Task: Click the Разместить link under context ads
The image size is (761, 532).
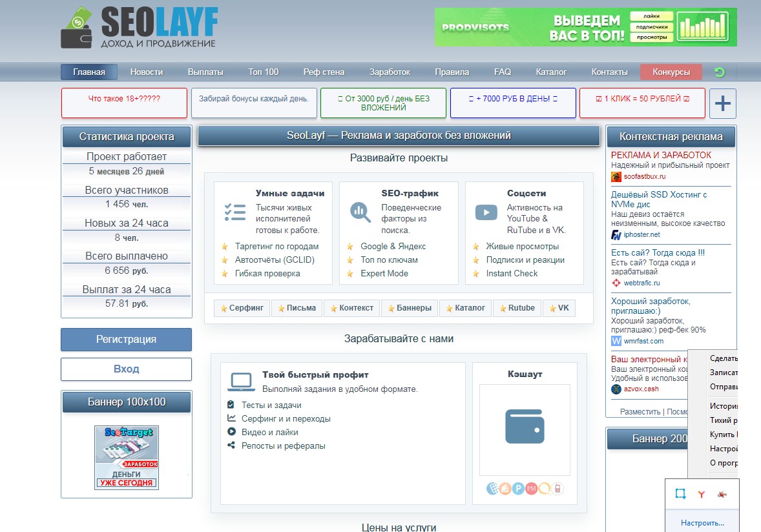Action: click(640, 411)
